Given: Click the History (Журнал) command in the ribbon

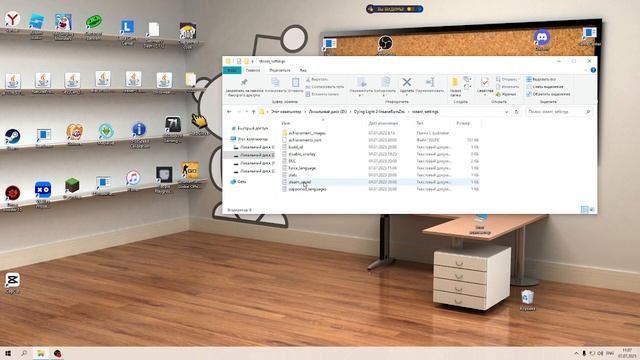Looking at the screenshot, I should click(506, 94).
